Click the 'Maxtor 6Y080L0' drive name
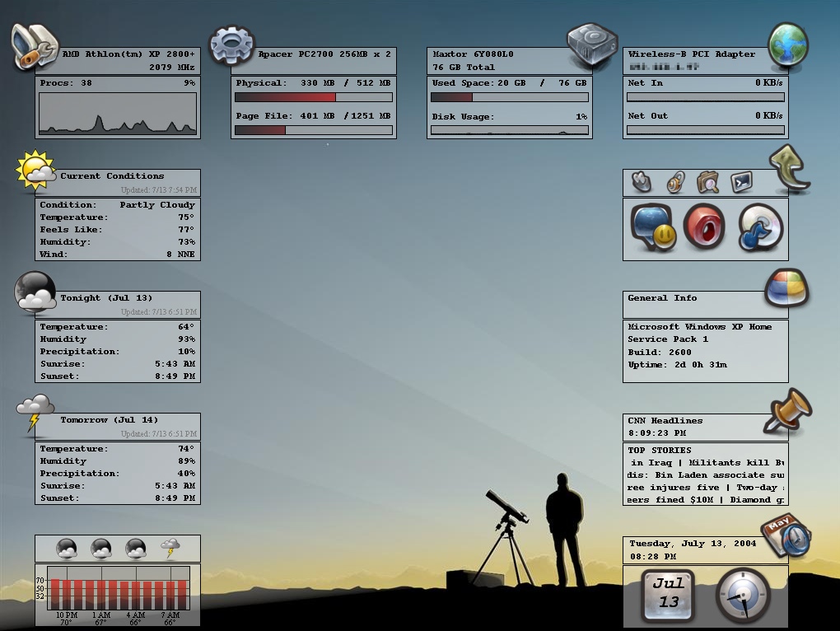Viewport: 840px width, 631px height. click(x=473, y=54)
